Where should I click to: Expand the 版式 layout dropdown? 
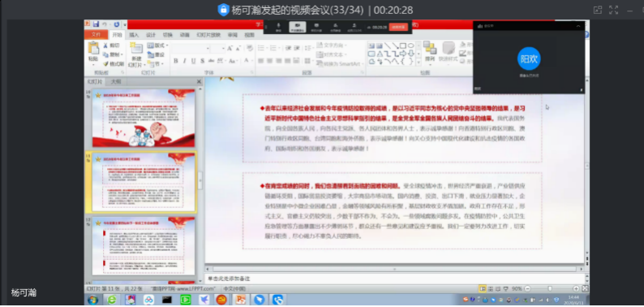[x=157, y=45]
